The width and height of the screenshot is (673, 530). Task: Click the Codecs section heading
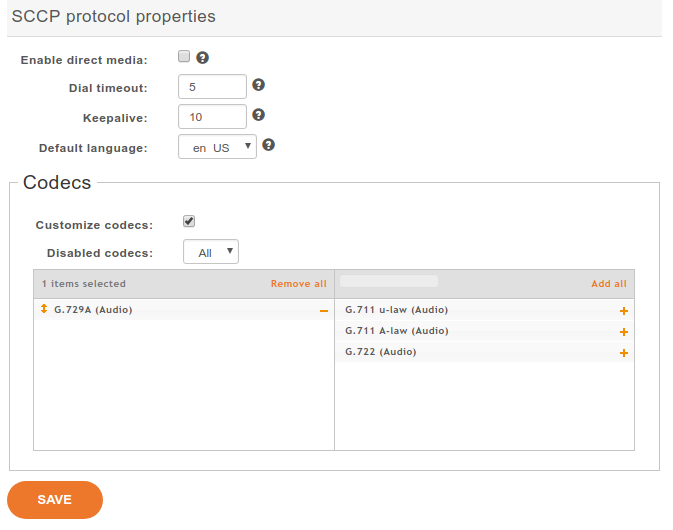tap(57, 182)
